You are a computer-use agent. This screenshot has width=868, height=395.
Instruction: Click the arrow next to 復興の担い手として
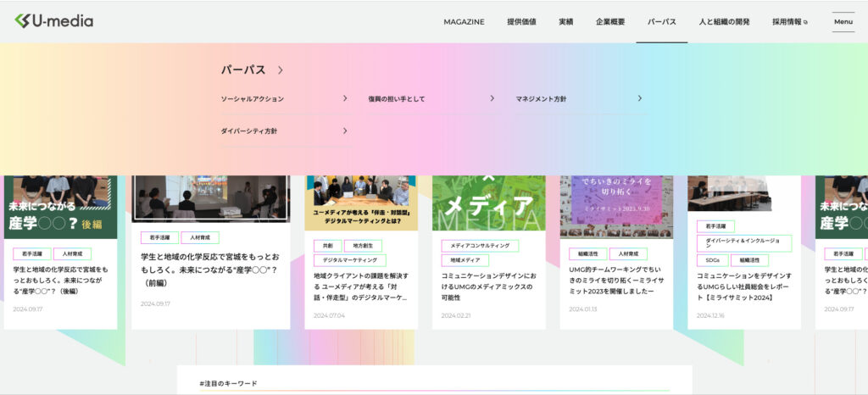point(492,98)
